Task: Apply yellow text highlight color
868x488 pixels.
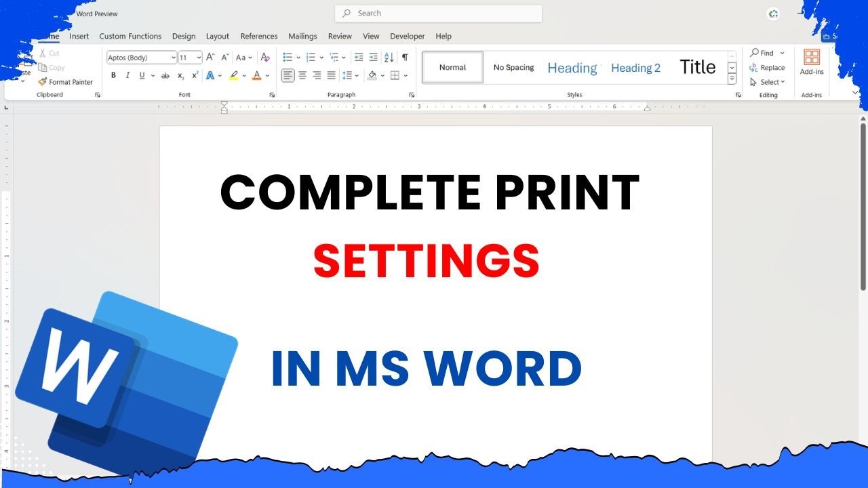Action: [233, 76]
